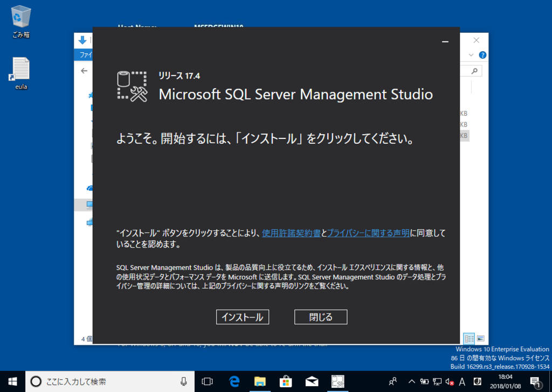Expand the File Explorer ribbon chevron
552x392 pixels.
click(471, 55)
